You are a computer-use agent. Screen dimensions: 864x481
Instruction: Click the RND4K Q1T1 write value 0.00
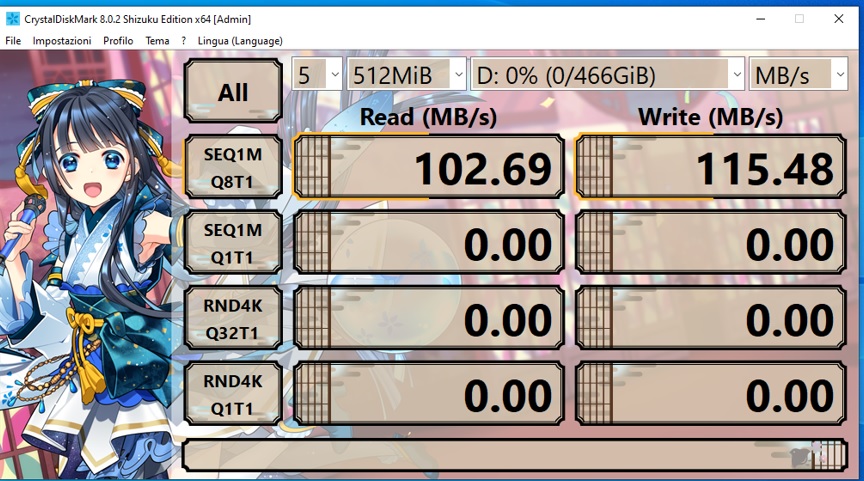point(711,393)
